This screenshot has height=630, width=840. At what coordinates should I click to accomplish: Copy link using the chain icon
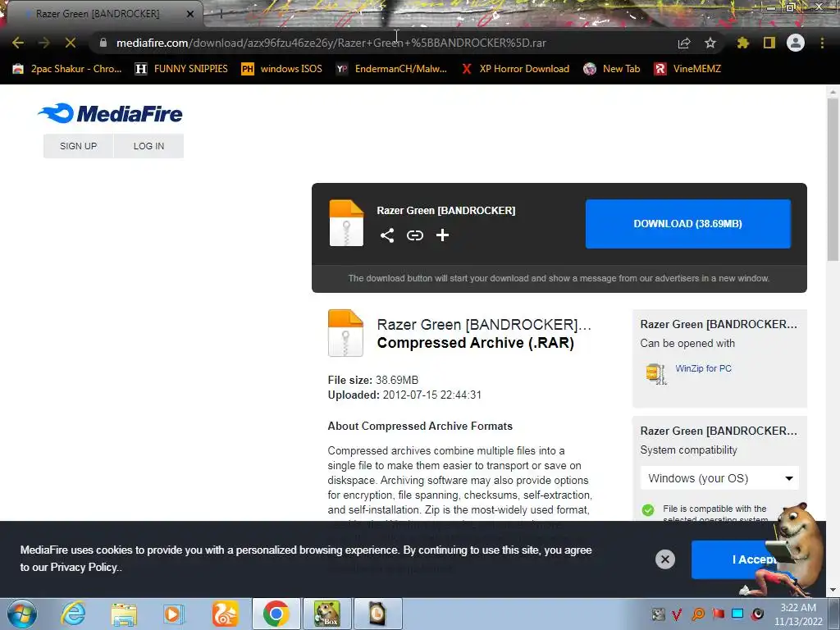click(414, 235)
